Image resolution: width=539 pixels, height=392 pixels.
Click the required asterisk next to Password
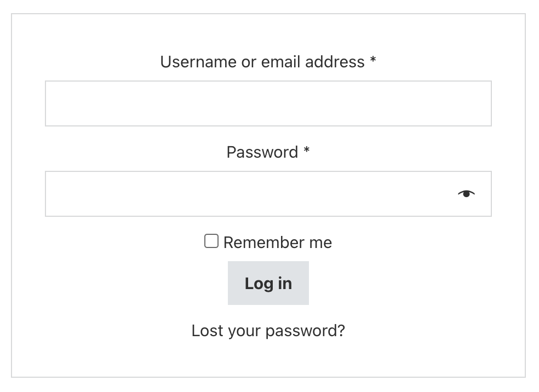[306, 150]
